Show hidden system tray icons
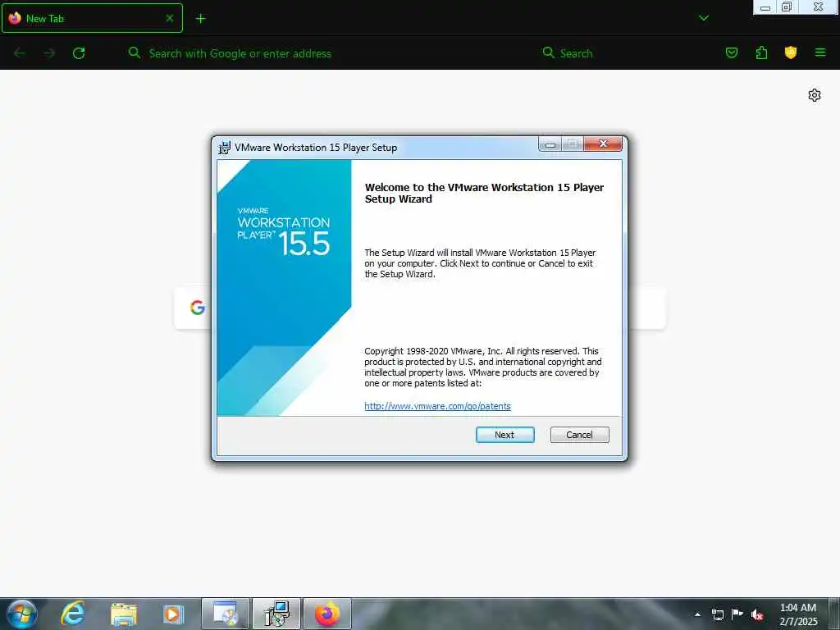The image size is (840, 630). 697,614
